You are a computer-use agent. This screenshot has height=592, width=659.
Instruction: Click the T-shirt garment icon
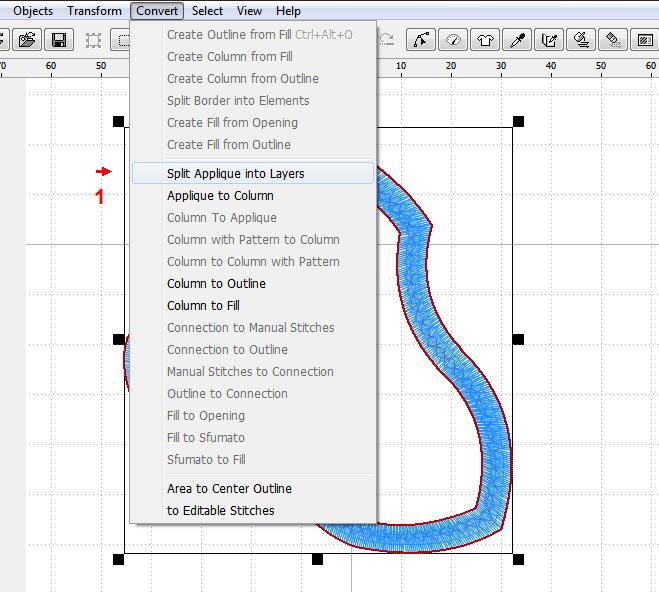[486, 41]
